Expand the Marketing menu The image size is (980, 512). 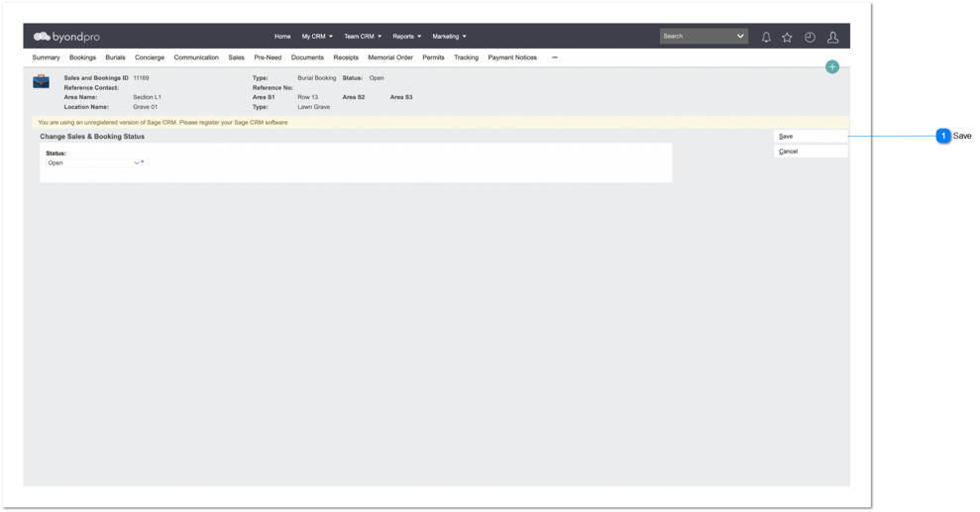(449, 37)
